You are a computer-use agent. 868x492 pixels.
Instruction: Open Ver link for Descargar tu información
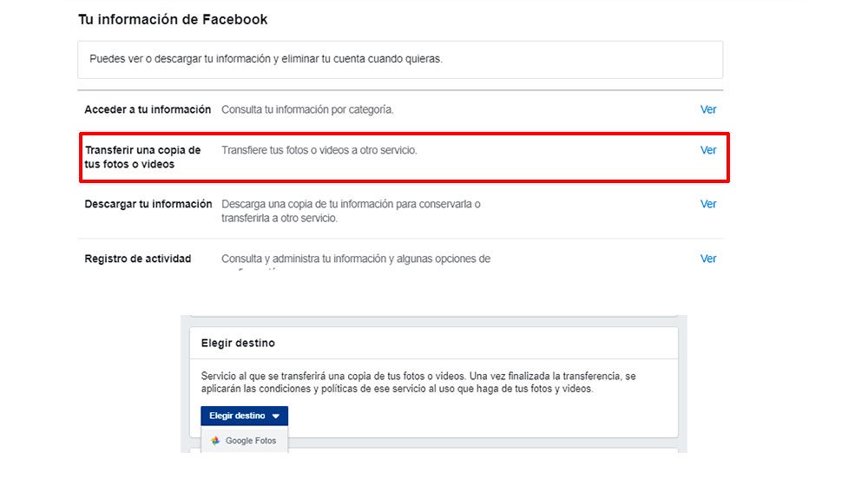[x=708, y=204]
